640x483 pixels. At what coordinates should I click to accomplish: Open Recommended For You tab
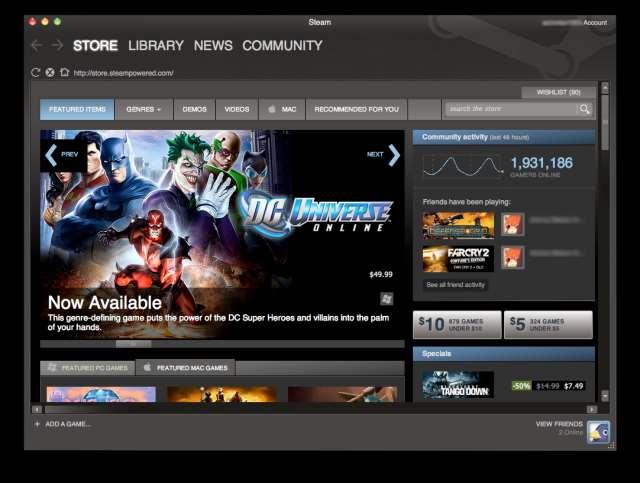(356, 109)
